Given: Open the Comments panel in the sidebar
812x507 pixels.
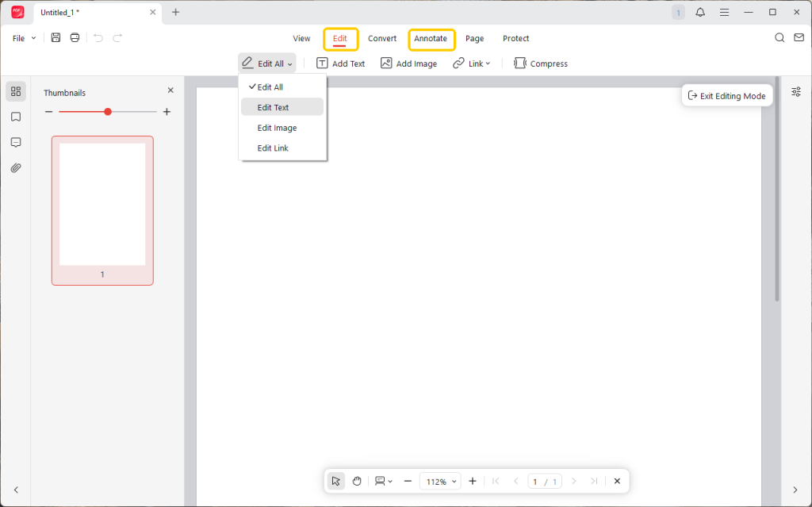Looking at the screenshot, I should pos(16,142).
